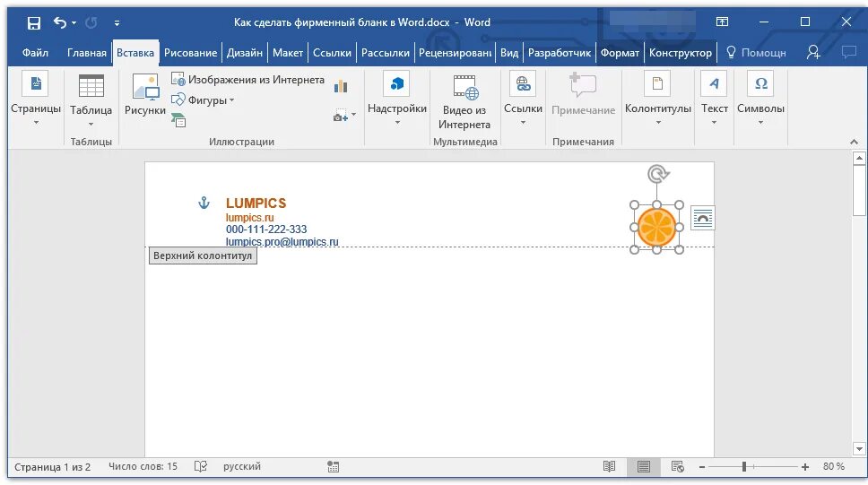The image size is (868, 485).
Task: Switch to Web Layout view
Action: (x=678, y=467)
